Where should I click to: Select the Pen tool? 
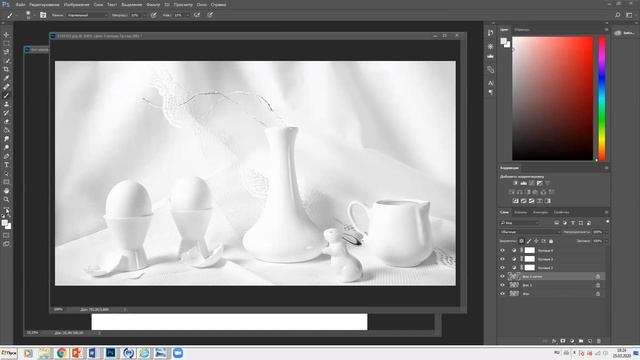[x=6, y=156]
